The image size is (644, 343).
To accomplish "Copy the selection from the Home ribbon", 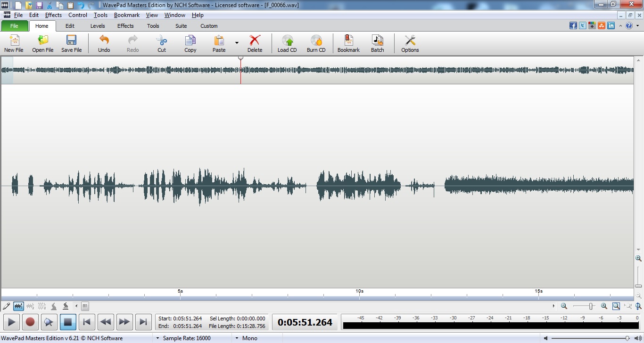I will click(x=190, y=43).
